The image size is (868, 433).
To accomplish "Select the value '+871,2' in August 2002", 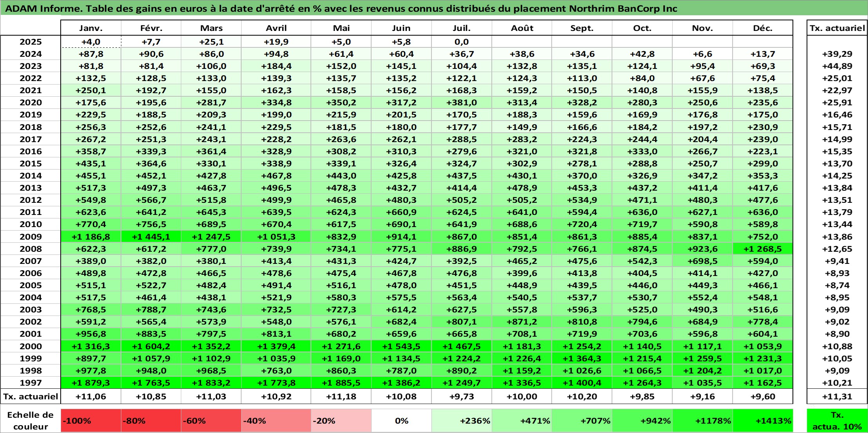I will click(x=522, y=322).
